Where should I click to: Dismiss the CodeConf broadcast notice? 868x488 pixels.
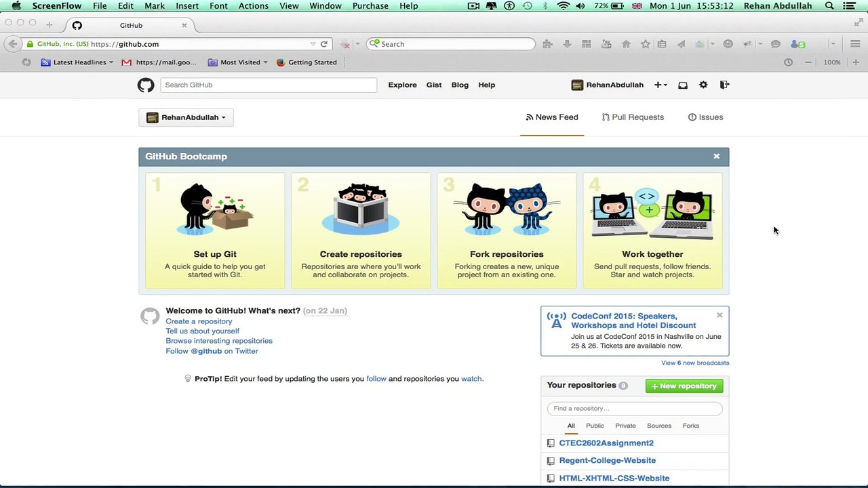click(x=719, y=315)
